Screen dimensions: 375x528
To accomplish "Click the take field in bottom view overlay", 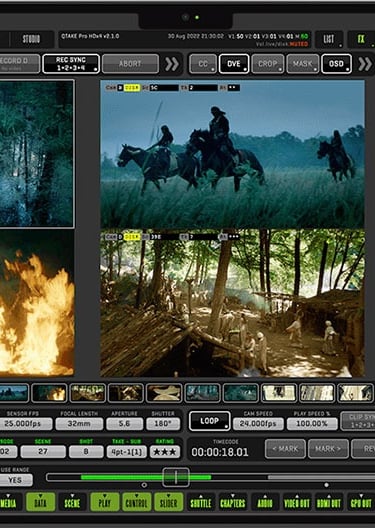I will click(202, 237).
